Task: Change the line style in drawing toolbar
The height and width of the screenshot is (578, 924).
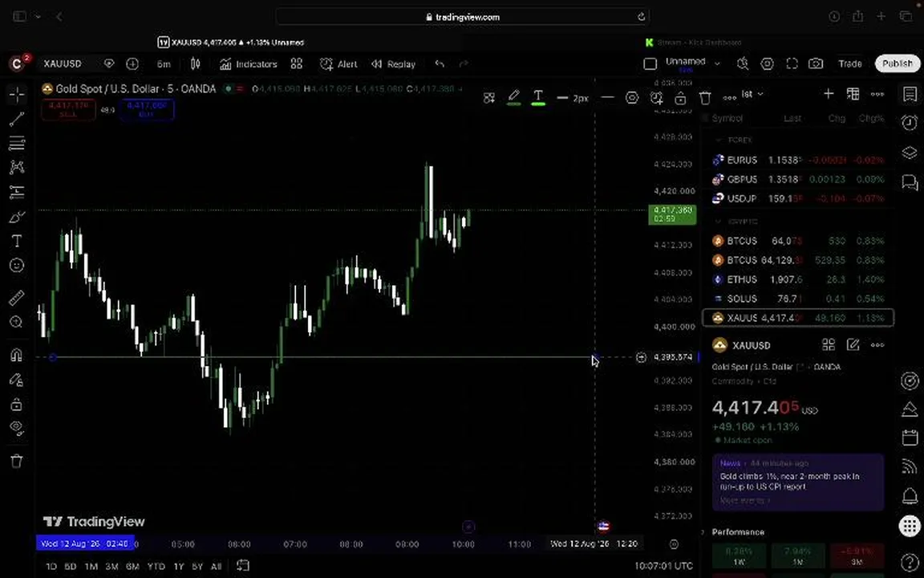Action: [607, 98]
